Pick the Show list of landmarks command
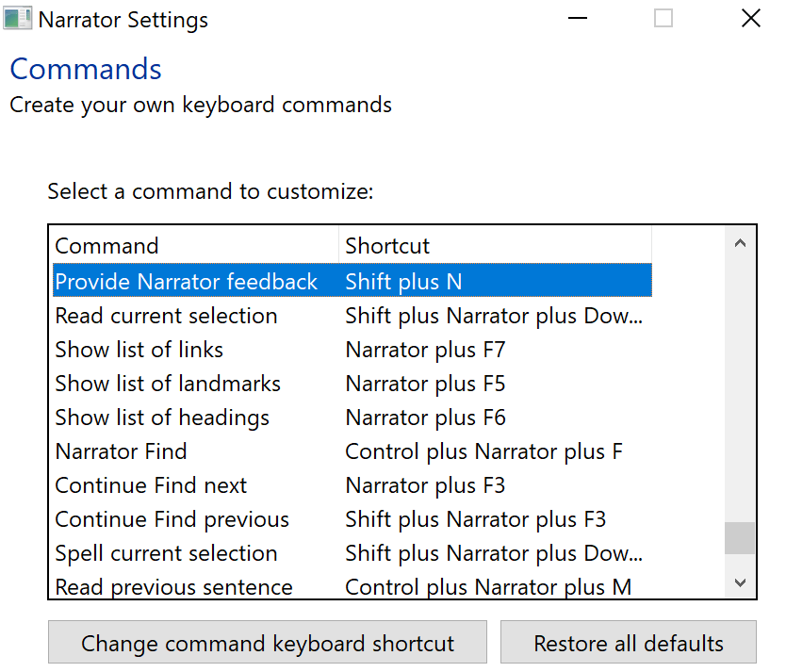 coord(168,384)
